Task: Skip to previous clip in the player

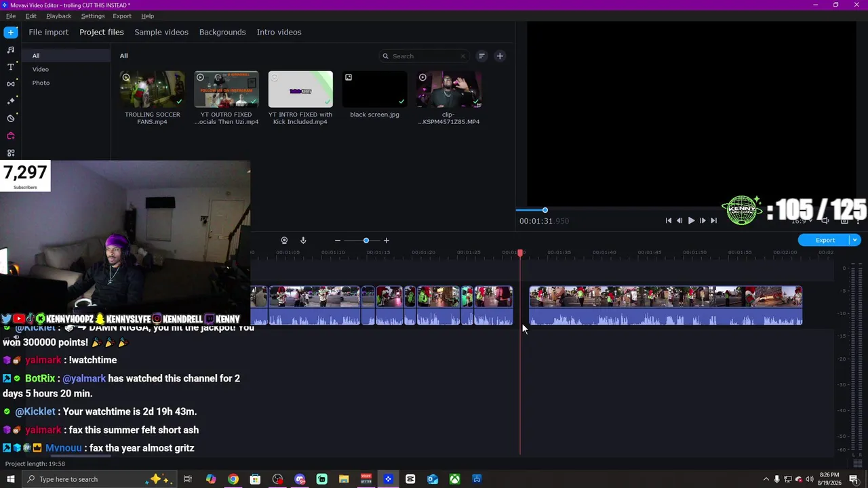Action: coord(669,220)
